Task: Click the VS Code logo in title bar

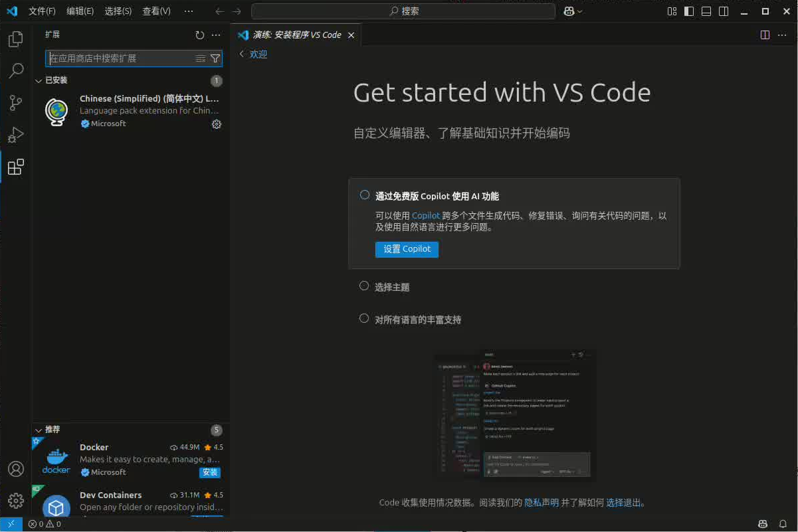Action: click(x=12, y=11)
